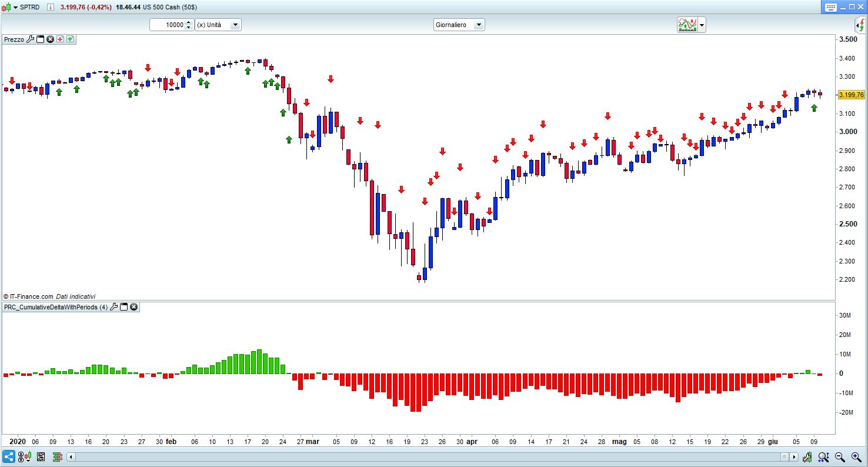Viewport: 868px width, 467px height.
Task: Click the scrollbar right arrow
Action: coord(794,456)
